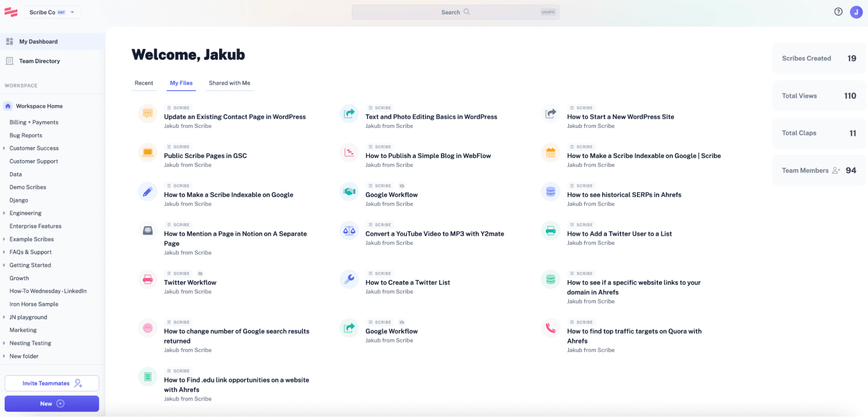The height and width of the screenshot is (417, 868).
Task: Open the Demo Scribes folder
Action: tap(28, 187)
